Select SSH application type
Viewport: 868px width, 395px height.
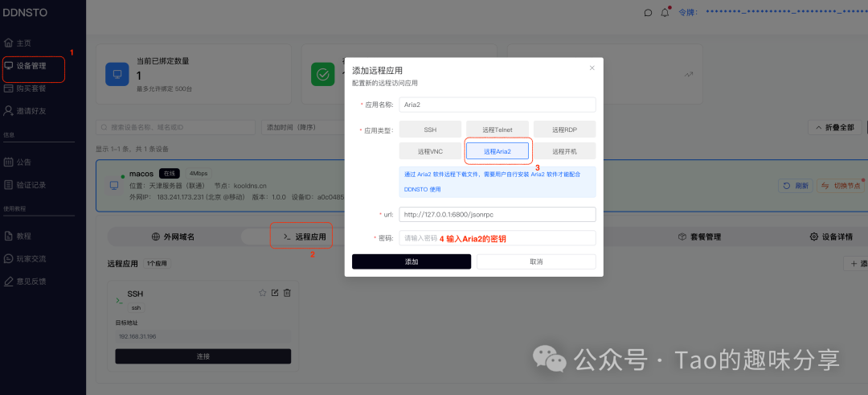pyautogui.click(x=430, y=129)
